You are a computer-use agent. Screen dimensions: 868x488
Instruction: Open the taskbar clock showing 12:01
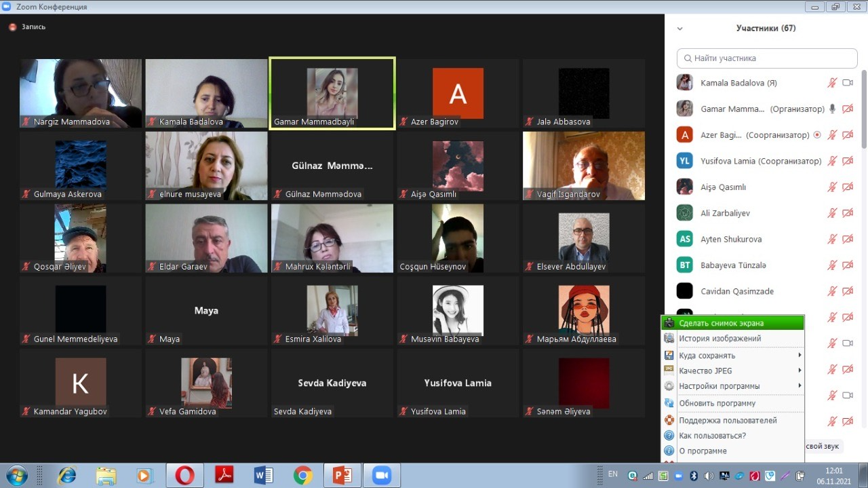click(833, 475)
